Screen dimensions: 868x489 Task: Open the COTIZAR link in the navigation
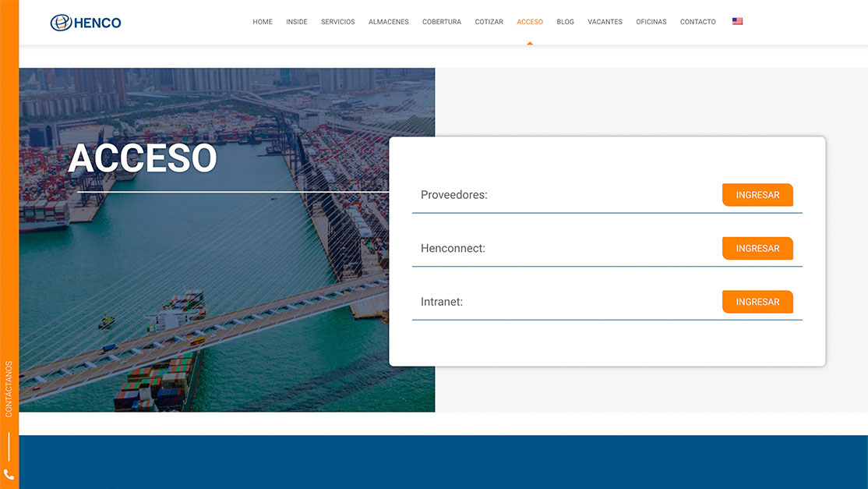(489, 21)
